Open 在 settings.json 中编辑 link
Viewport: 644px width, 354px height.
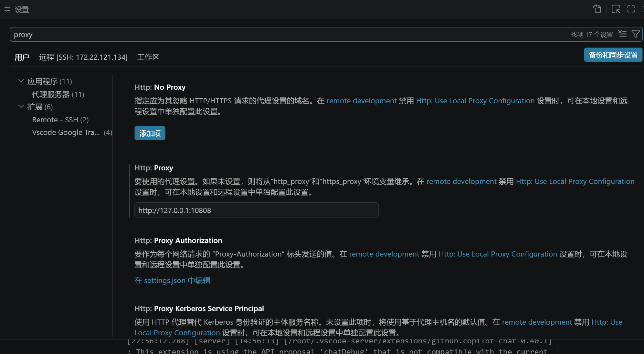point(172,280)
